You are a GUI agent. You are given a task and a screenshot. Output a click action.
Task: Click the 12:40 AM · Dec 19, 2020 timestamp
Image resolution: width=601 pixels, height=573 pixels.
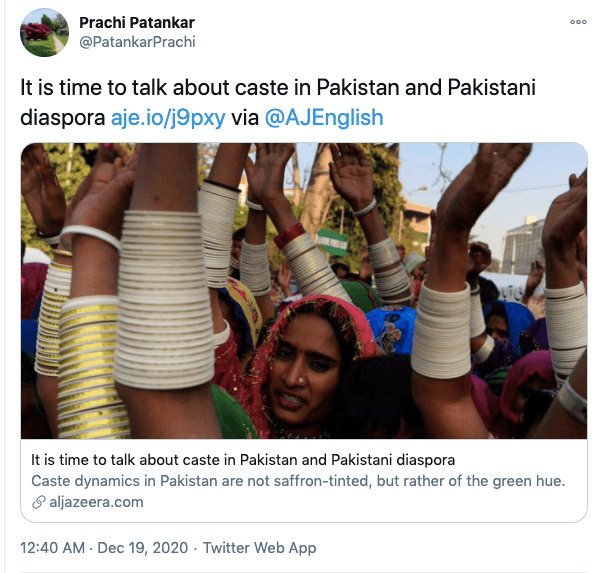coord(104,548)
